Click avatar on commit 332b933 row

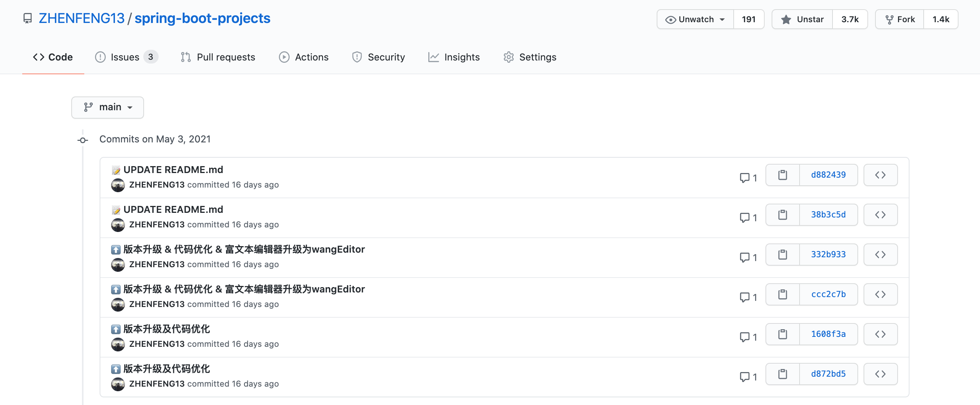click(118, 265)
